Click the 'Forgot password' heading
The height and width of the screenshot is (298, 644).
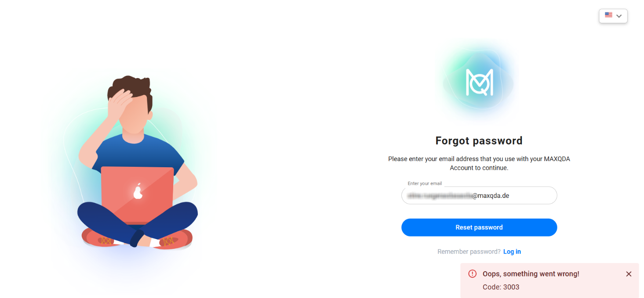[x=479, y=141]
